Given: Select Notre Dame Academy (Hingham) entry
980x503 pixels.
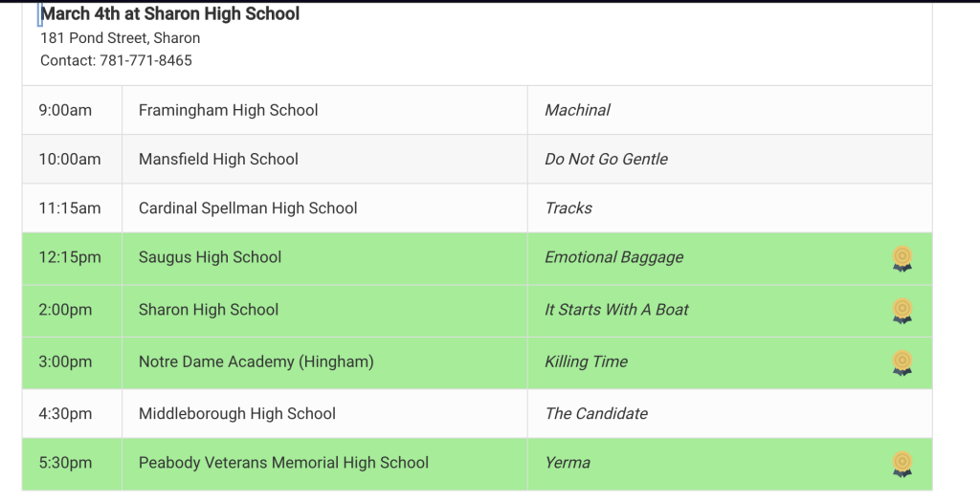Looking at the screenshot, I should (256, 361).
